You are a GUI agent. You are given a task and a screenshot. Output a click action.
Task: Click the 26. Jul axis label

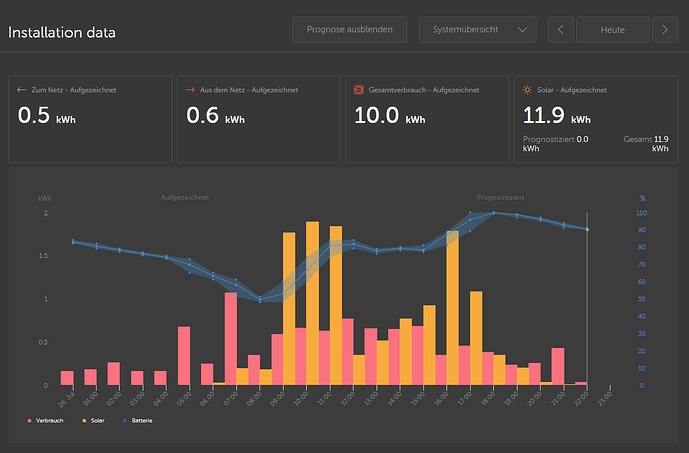(67, 399)
